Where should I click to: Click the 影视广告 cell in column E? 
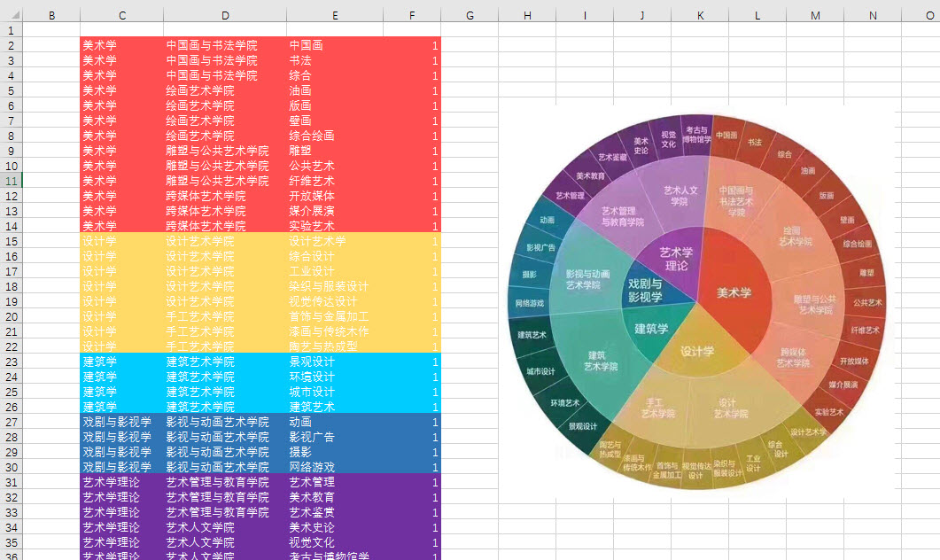(x=335, y=437)
